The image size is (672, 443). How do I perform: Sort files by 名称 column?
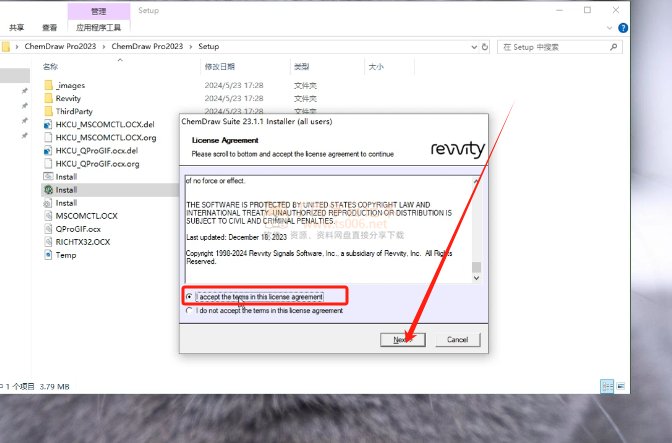click(50, 66)
